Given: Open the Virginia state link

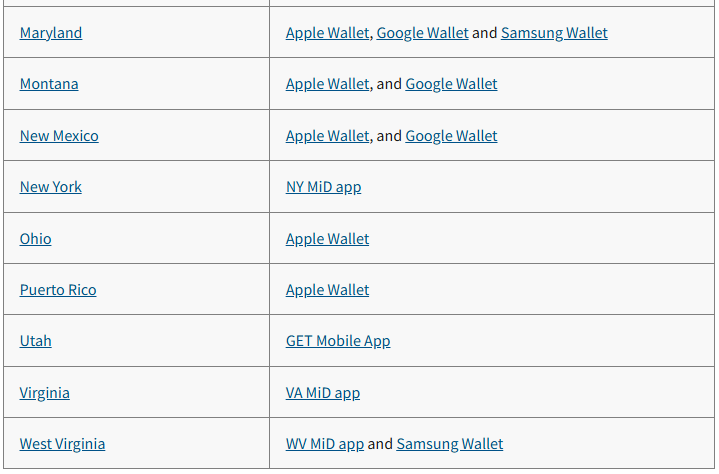Looking at the screenshot, I should coord(45,393).
